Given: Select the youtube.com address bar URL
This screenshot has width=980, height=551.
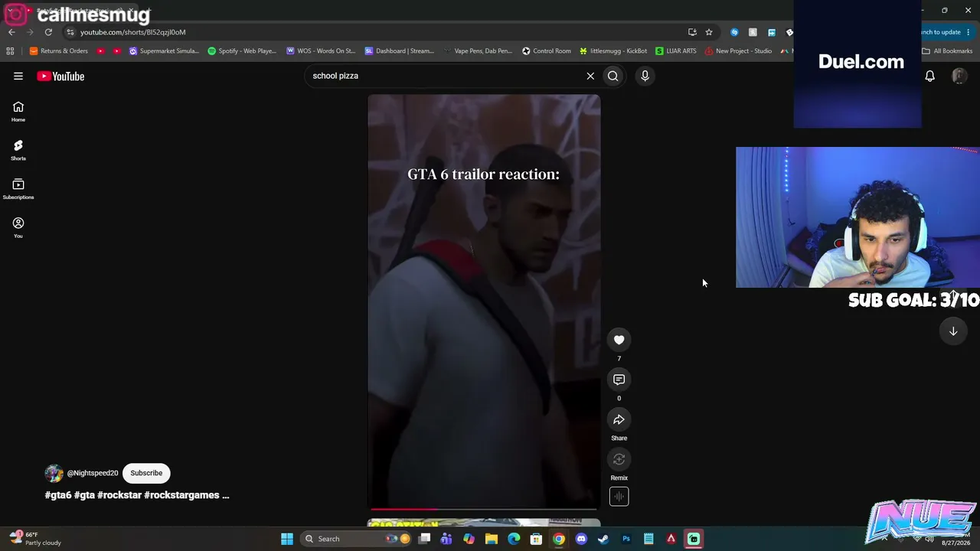Looking at the screenshot, I should [133, 32].
